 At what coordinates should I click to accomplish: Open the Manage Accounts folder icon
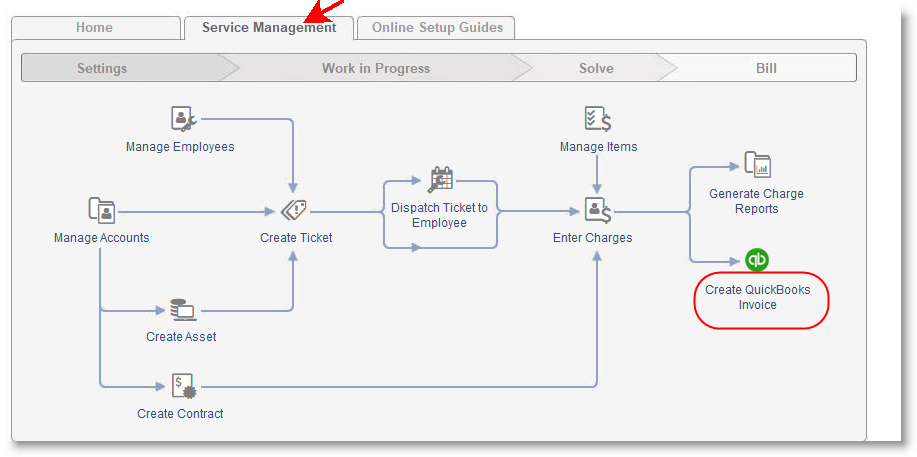[101, 210]
